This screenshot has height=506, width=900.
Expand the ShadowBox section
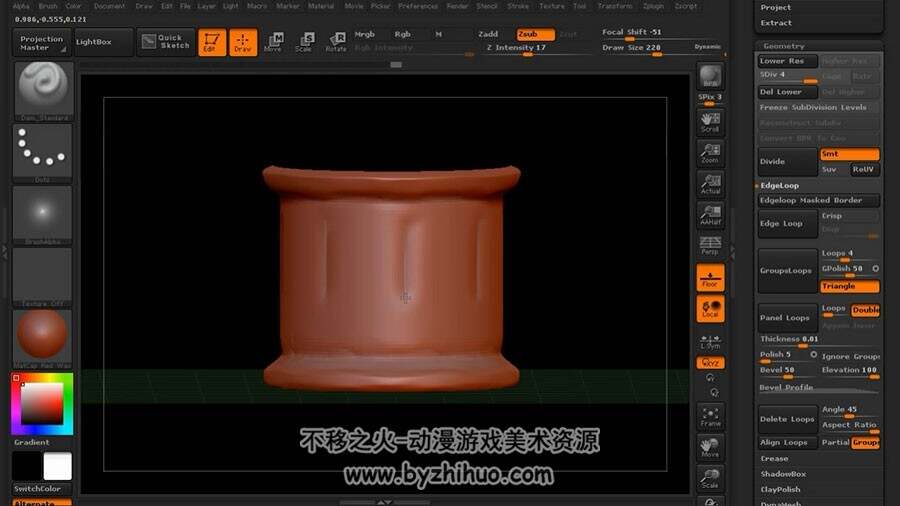(783, 474)
